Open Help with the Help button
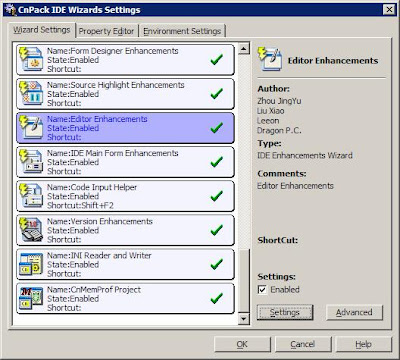The width and height of the screenshot is (400, 360). coord(364,344)
